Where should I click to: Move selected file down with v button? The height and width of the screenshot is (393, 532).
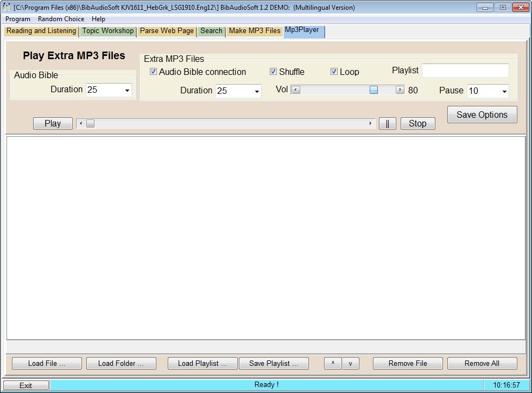(x=351, y=364)
